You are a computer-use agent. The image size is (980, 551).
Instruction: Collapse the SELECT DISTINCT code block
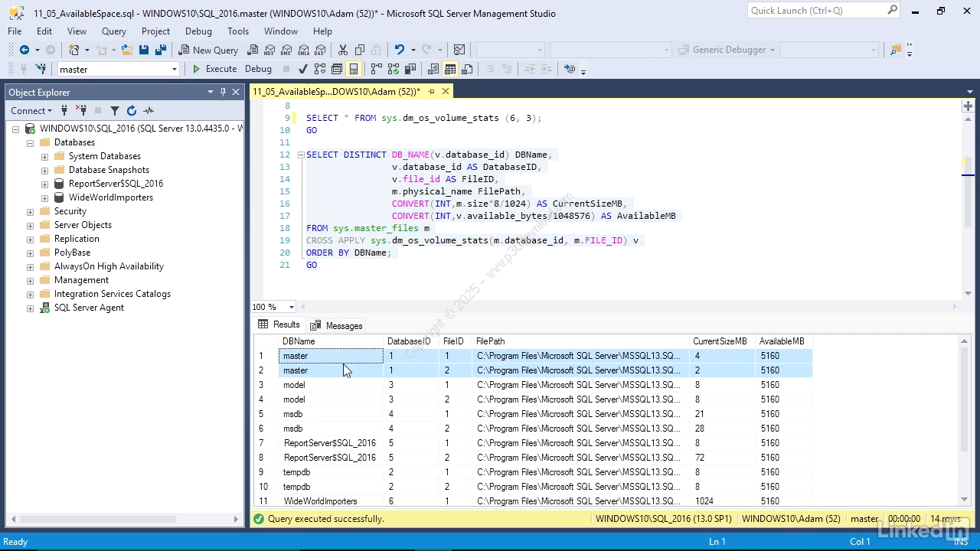tap(301, 155)
